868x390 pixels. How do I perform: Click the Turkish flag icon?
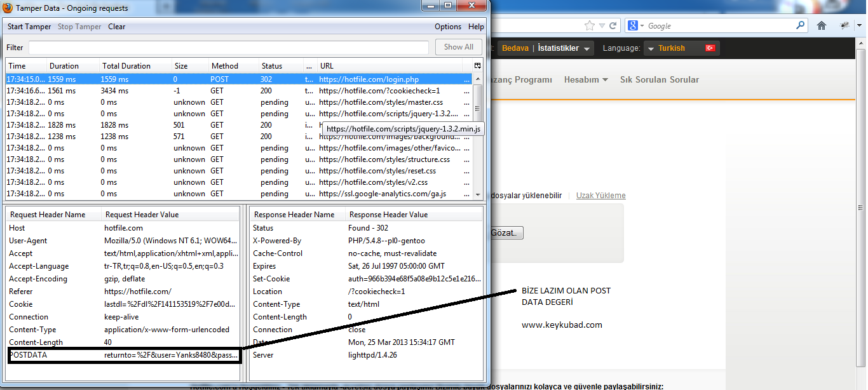(710, 48)
